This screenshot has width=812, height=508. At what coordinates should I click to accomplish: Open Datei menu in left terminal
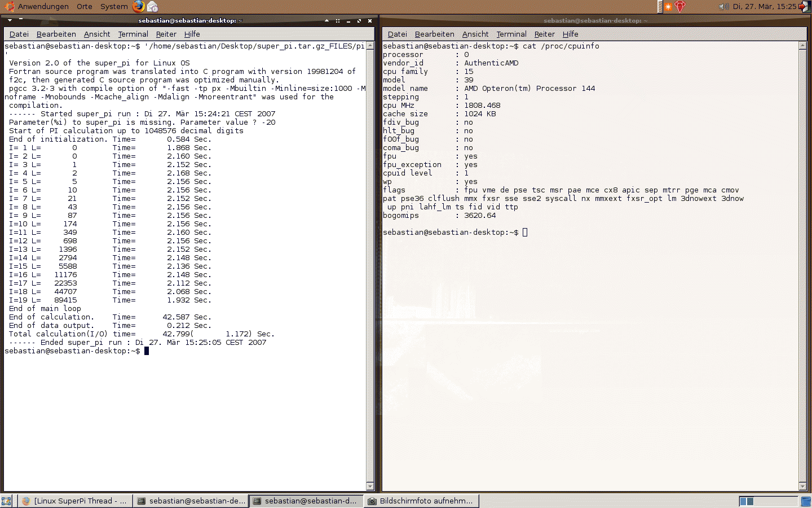(19, 34)
